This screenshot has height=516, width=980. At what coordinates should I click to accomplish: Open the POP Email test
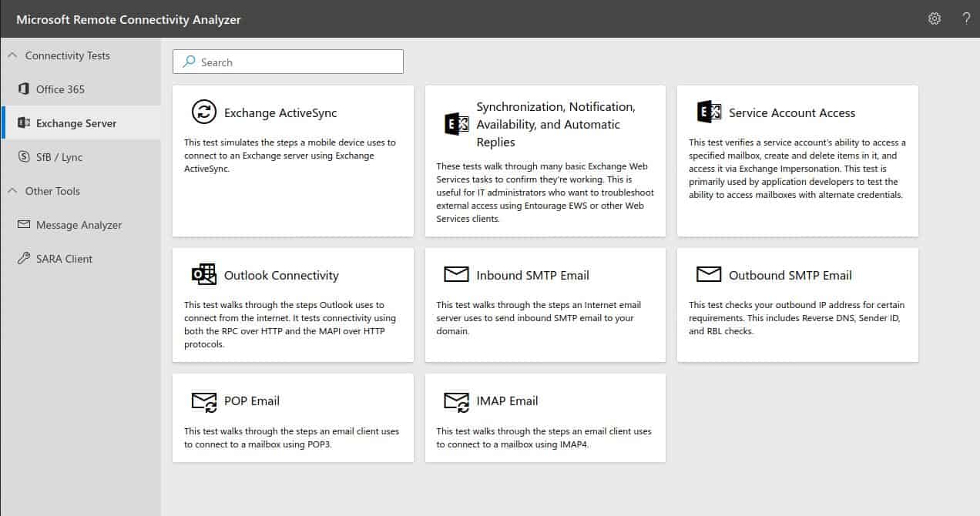[293, 418]
